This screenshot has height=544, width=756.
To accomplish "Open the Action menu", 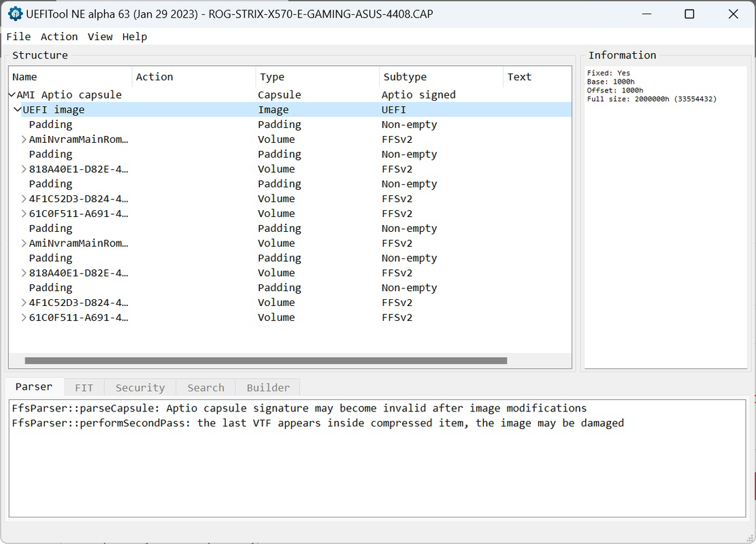I will click(x=59, y=37).
